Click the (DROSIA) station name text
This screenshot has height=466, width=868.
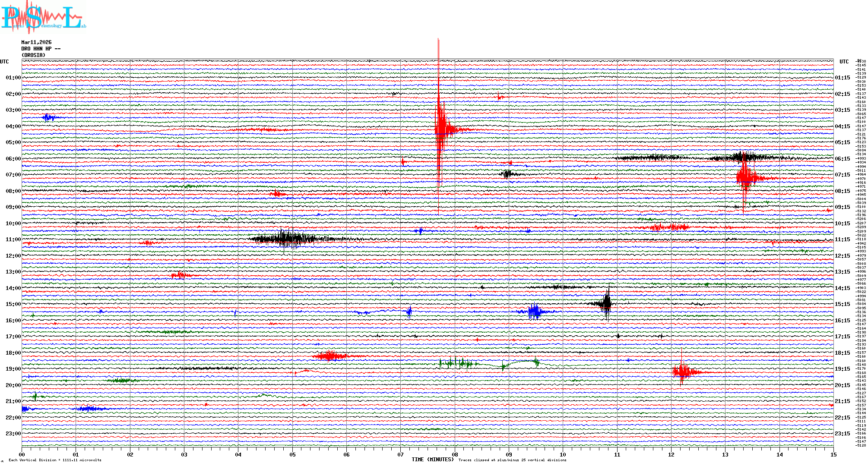[33, 55]
